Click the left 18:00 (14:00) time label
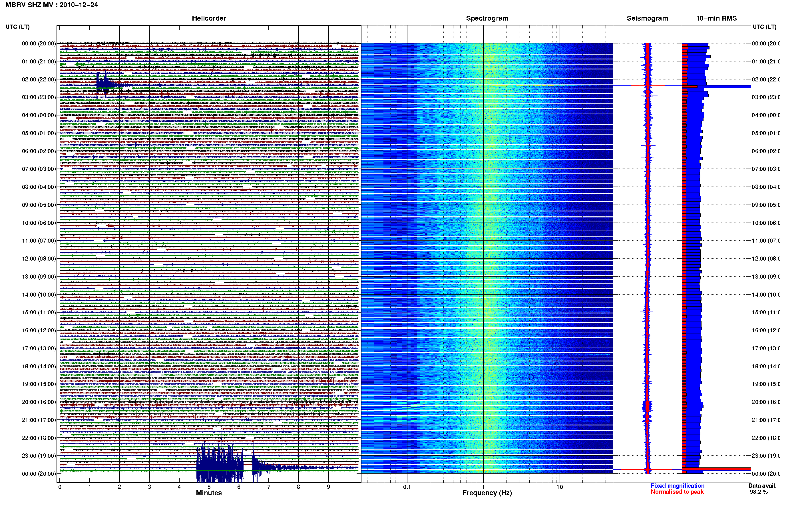The width and height of the screenshot is (812, 508). tap(39, 366)
